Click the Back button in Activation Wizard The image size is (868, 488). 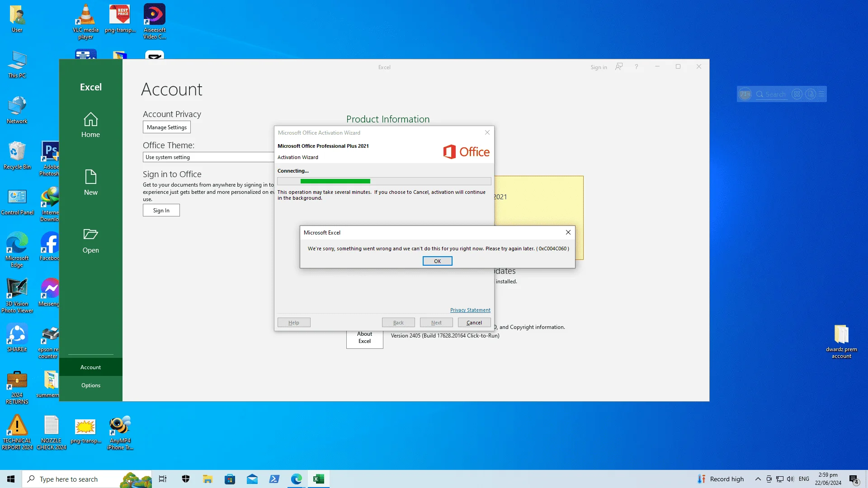[x=398, y=323]
